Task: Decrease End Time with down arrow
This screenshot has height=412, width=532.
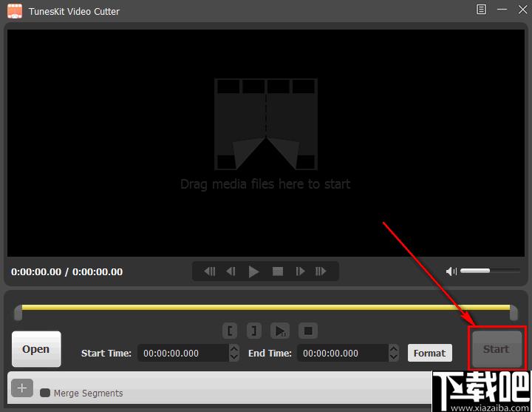Action: pos(394,357)
